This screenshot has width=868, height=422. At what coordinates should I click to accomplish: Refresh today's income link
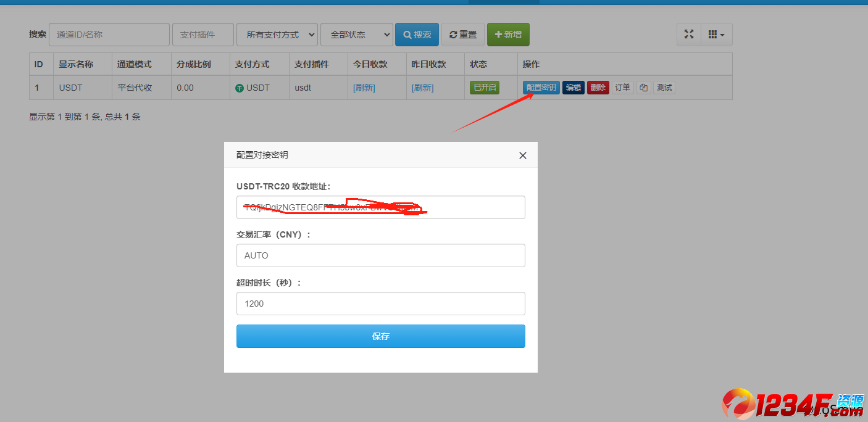coord(364,88)
